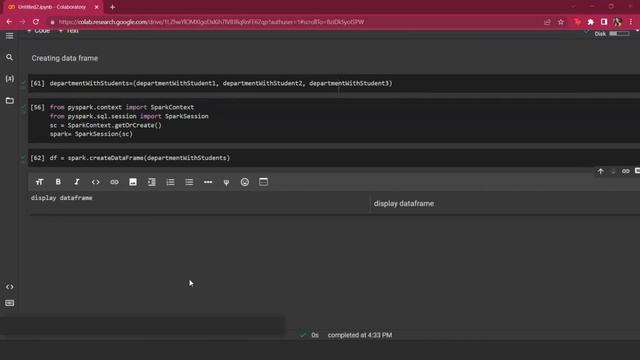This screenshot has width=640, height=360.
Task: Run cell 62 createDataFrame
Action: pos(37,158)
